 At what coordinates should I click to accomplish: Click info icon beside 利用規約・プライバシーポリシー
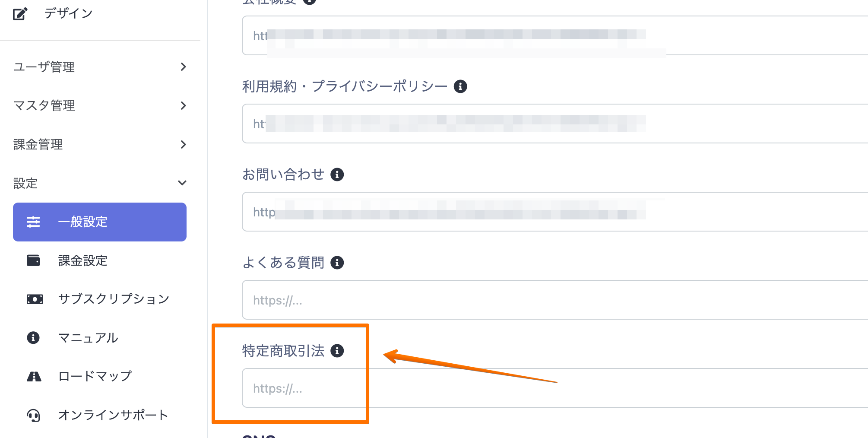coord(460,86)
